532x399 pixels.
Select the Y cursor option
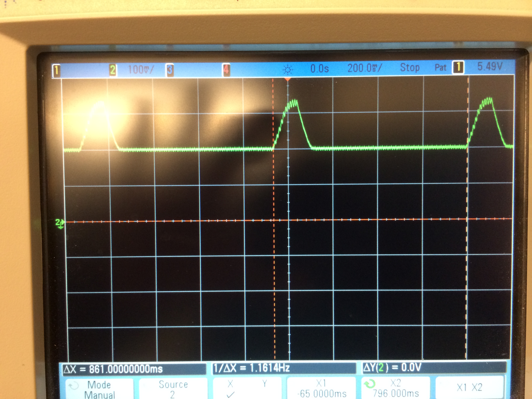265,384
